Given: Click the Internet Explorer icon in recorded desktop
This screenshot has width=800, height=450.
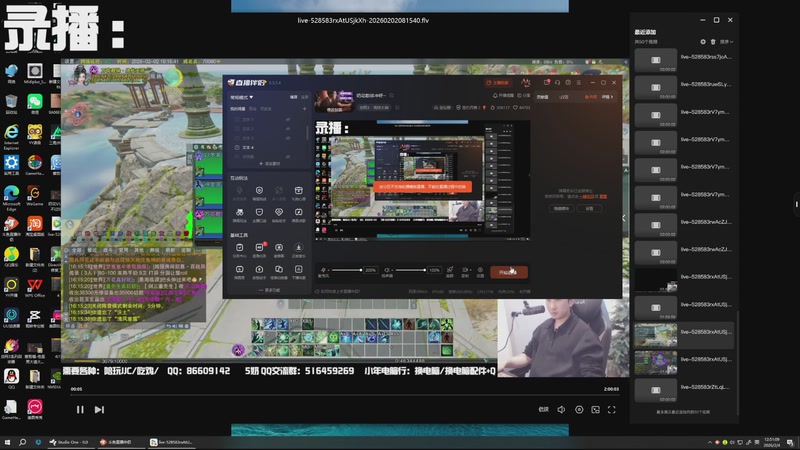Looking at the screenshot, I should click(x=11, y=133).
